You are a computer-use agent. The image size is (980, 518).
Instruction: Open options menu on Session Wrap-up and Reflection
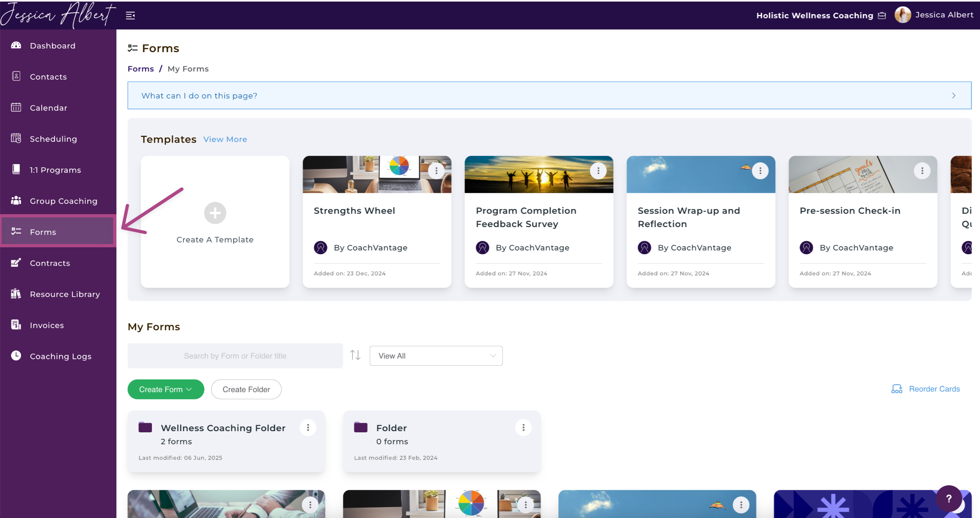[x=760, y=171]
